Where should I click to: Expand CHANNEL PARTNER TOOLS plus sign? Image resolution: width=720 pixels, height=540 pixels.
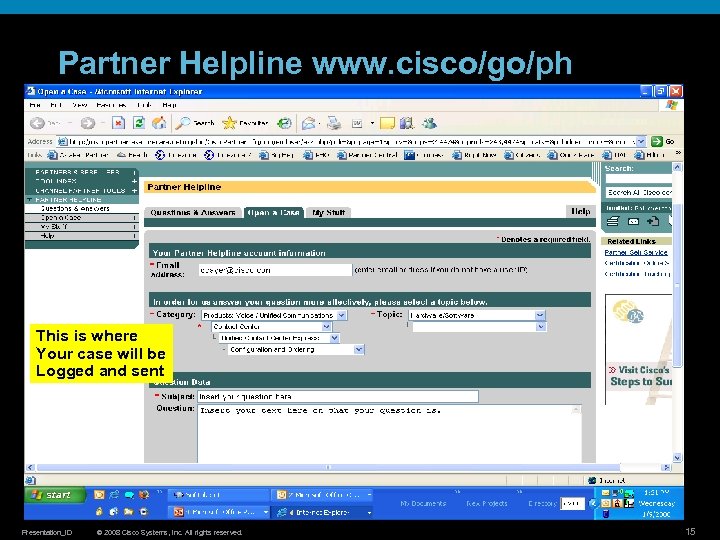click(135, 190)
